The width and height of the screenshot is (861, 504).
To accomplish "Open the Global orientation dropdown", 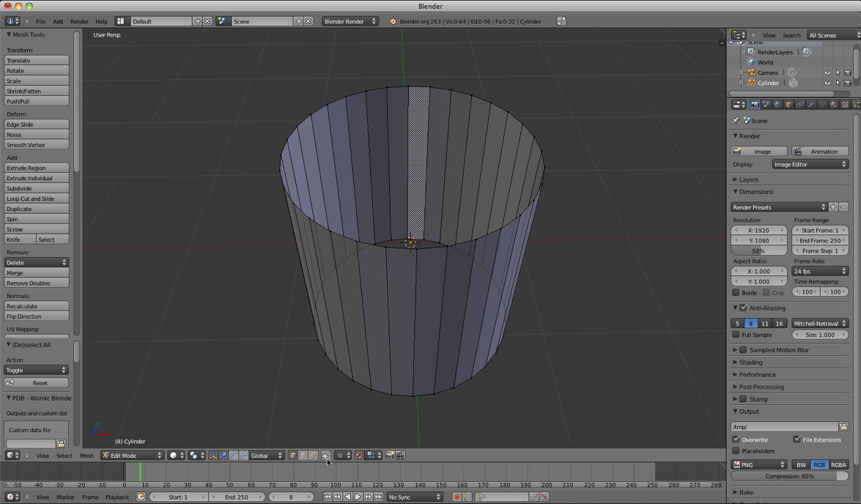I will pyautogui.click(x=266, y=455).
